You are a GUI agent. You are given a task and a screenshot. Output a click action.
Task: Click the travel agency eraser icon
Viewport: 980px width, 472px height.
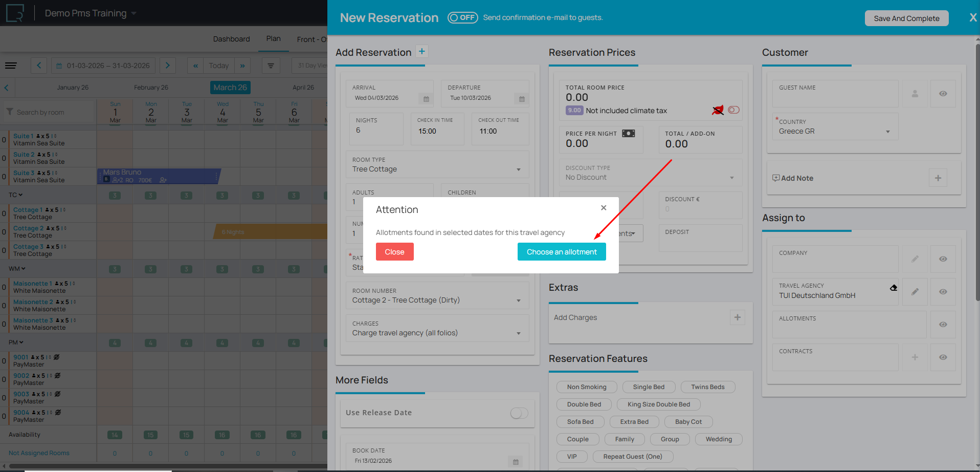pyautogui.click(x=893, y=288)
